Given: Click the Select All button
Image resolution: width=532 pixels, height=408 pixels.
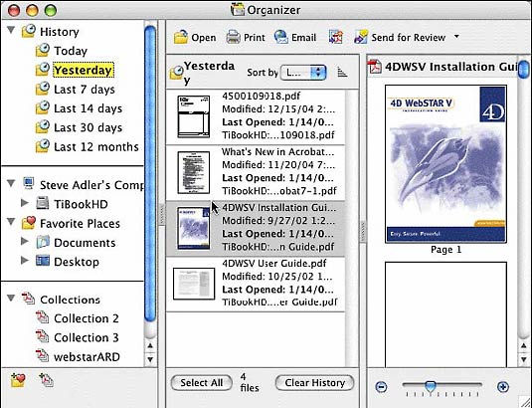Looking at the screenshot, I should click(x=202, y=383).
